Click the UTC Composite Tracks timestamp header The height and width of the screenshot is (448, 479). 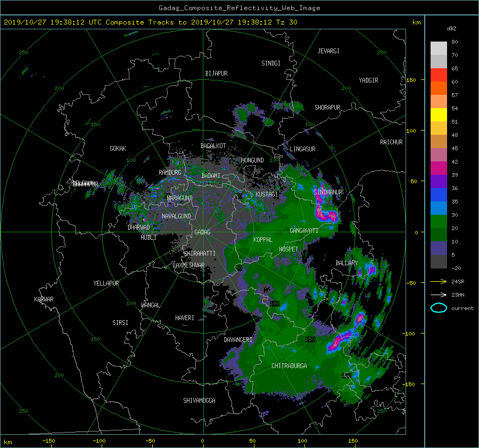tap(150, 22)
